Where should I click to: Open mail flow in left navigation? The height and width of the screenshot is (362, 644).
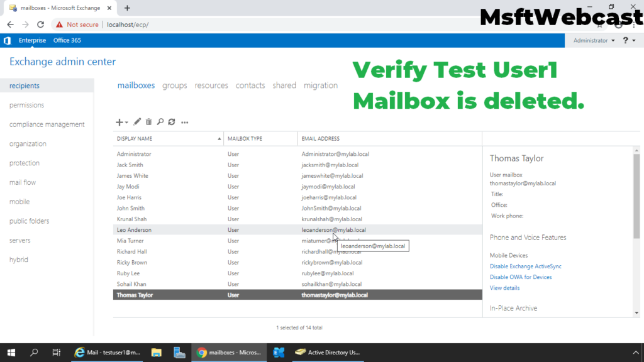pyautogui.click(x=23, y=182)
